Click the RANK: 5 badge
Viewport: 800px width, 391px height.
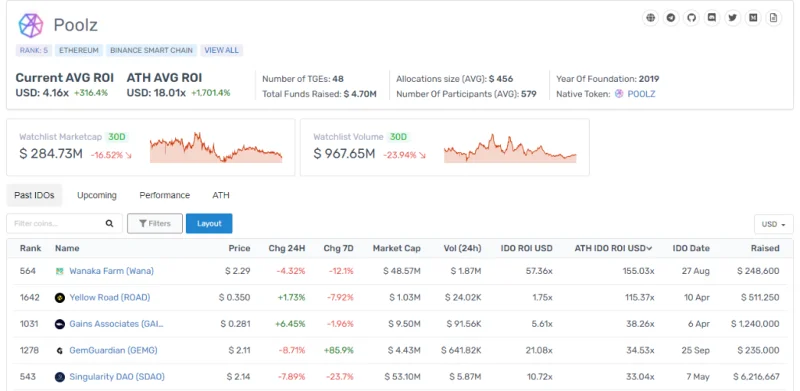(x=34, y=50)
